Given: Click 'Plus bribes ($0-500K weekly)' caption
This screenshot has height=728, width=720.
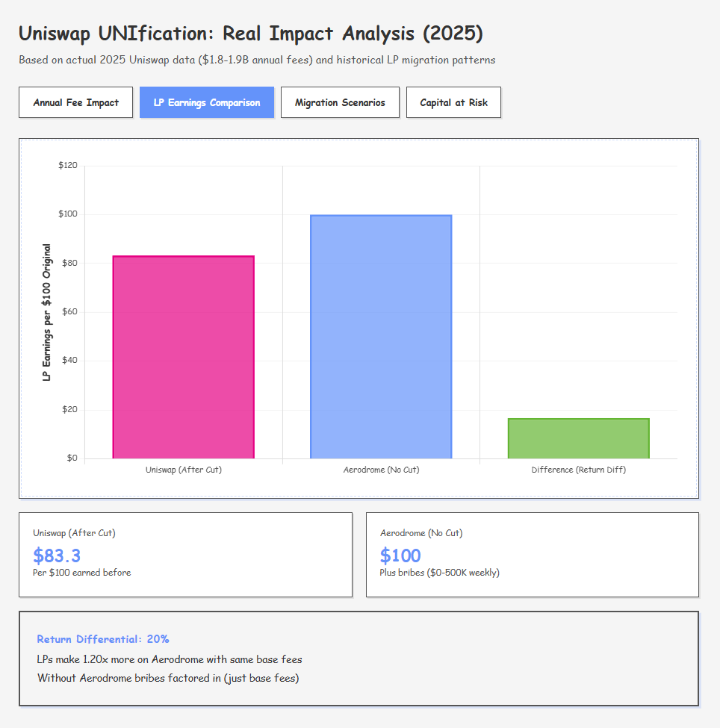Looking at the screenshot, I should coord(439,573).
